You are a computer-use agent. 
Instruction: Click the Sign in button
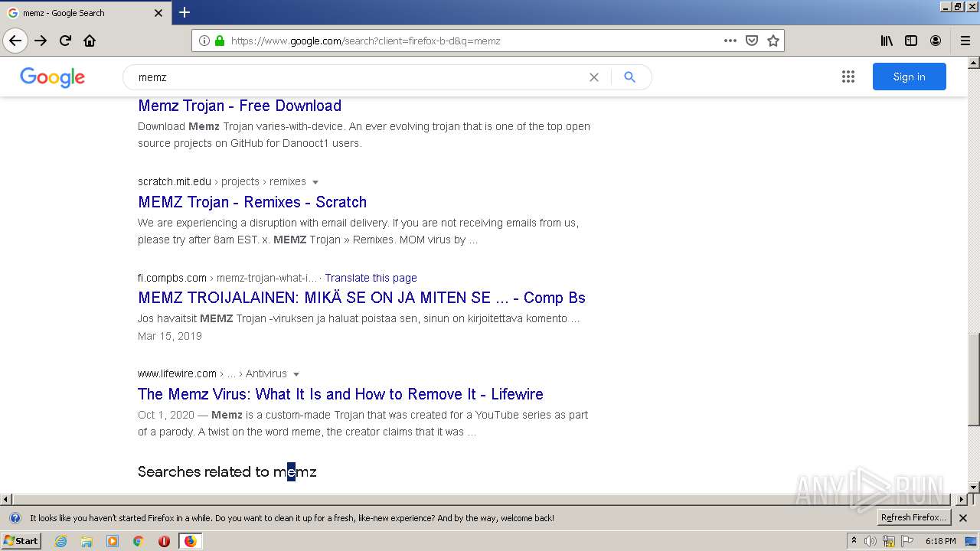click(909, 77)
